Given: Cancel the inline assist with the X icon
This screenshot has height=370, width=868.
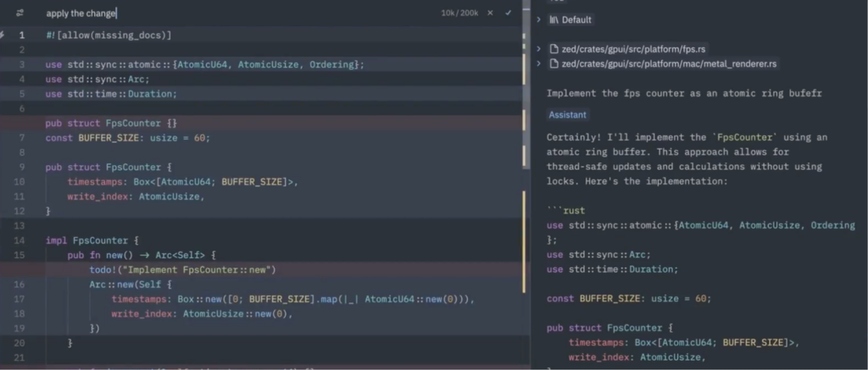Looking at the screenshot, I should [490, 13].
